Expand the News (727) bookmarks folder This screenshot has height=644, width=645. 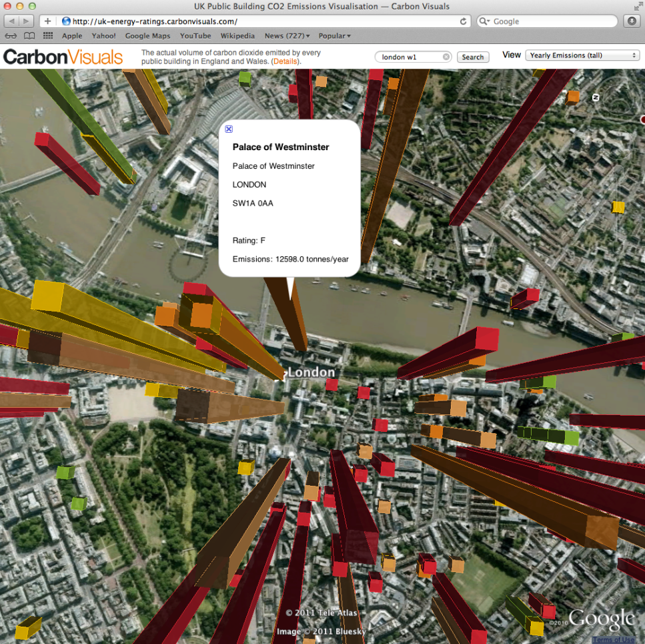[x=287, y=36]
